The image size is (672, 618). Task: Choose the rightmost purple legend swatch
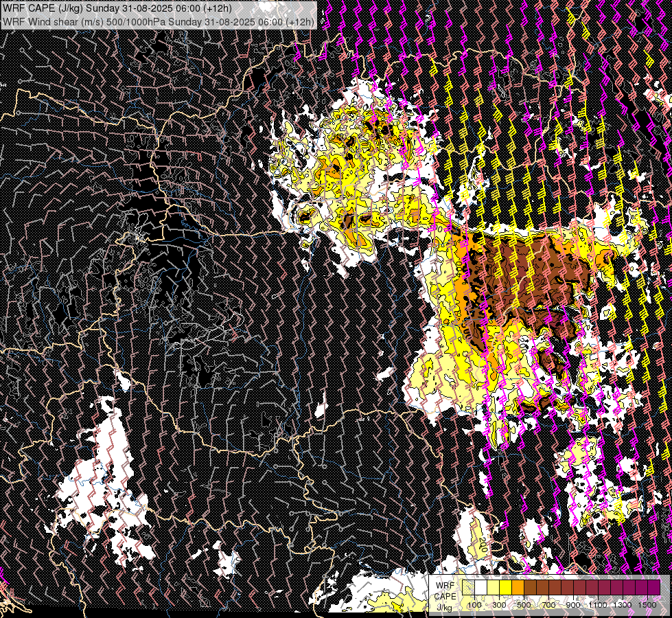point(653,587)
